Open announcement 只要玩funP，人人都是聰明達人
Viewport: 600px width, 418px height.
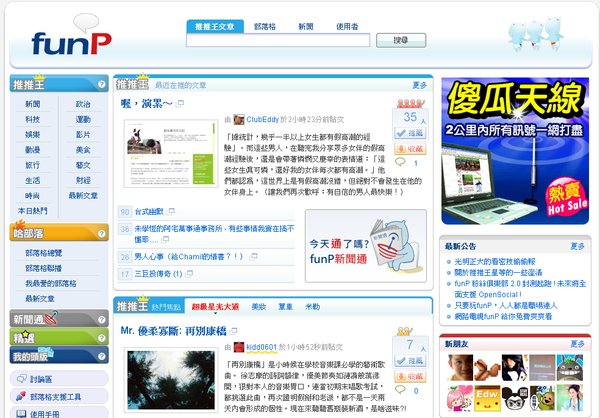[506, 305]
